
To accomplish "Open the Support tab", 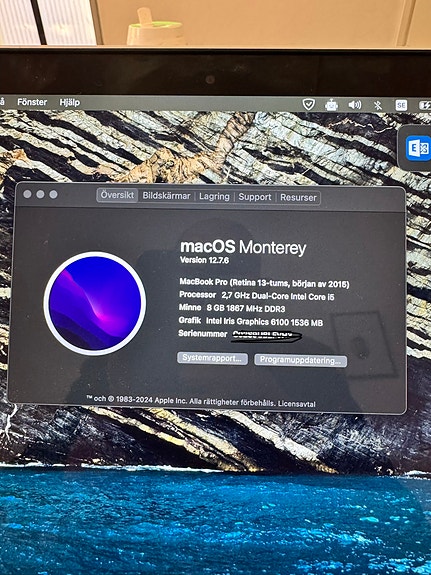I will [x=255, y=197].
